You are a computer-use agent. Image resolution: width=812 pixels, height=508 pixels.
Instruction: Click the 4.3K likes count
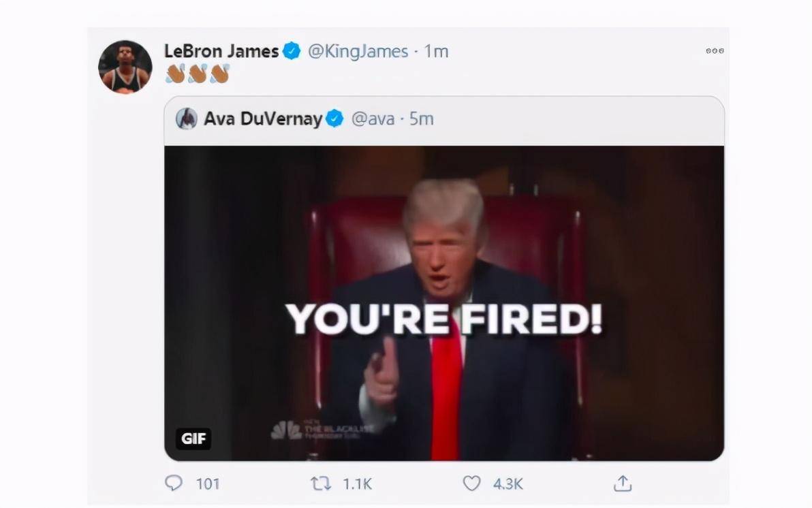point(508,483)
